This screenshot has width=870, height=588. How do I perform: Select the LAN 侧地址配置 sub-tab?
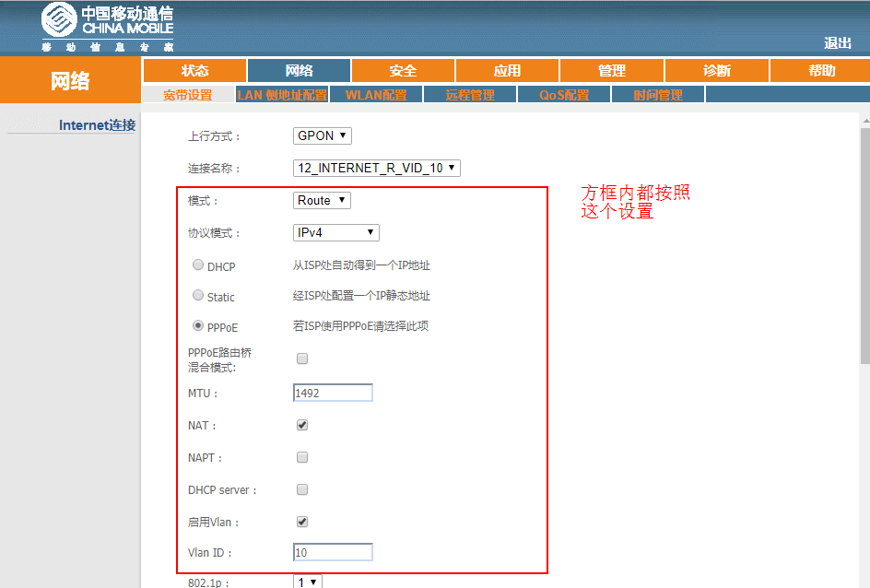(x=282, y=95)
